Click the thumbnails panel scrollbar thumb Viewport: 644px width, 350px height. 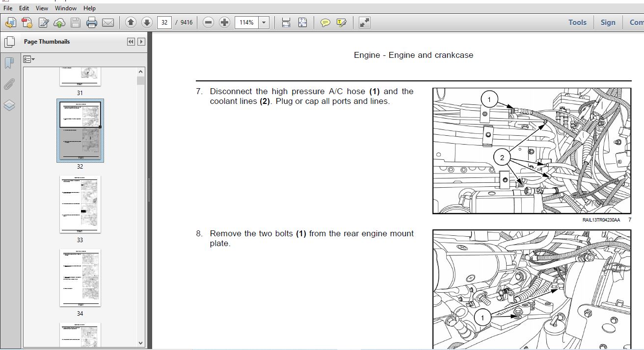pyautogui.click(x=141, y=81)
